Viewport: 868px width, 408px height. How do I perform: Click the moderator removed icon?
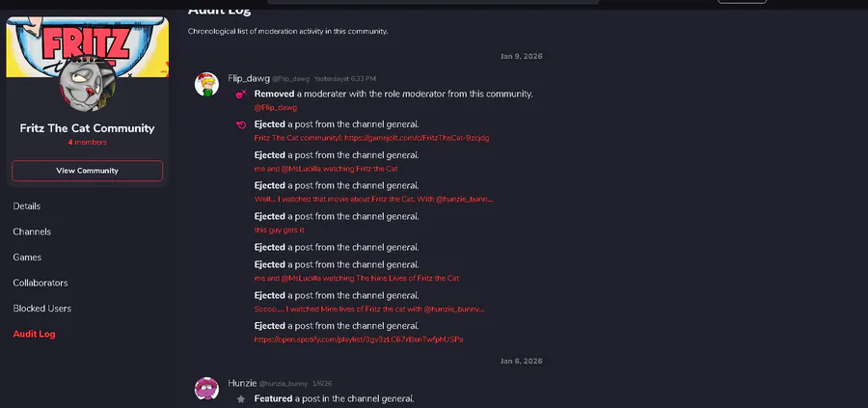pyautogui.click(x=241, y=95)
